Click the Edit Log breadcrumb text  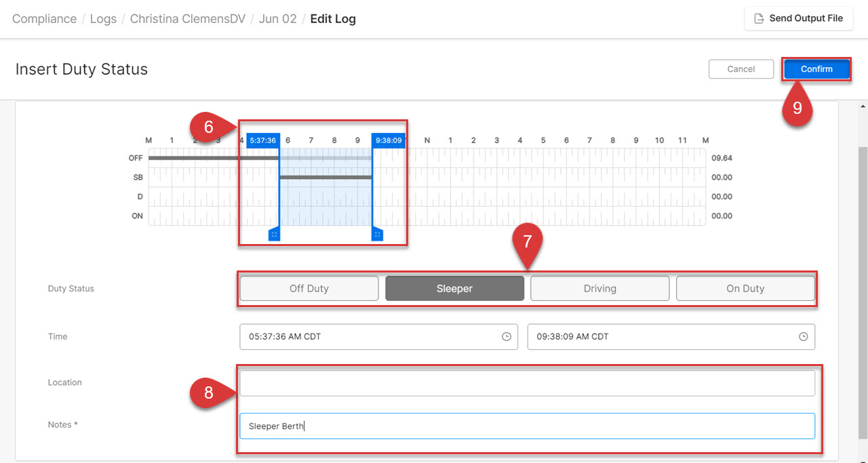(x=333, y=19)
